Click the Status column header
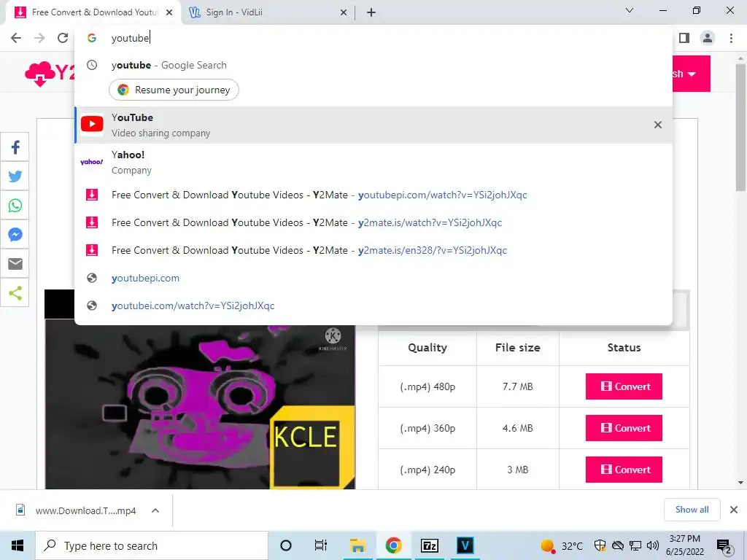The height and width of the screenshot is (560, 747). [x=624, y=348]
